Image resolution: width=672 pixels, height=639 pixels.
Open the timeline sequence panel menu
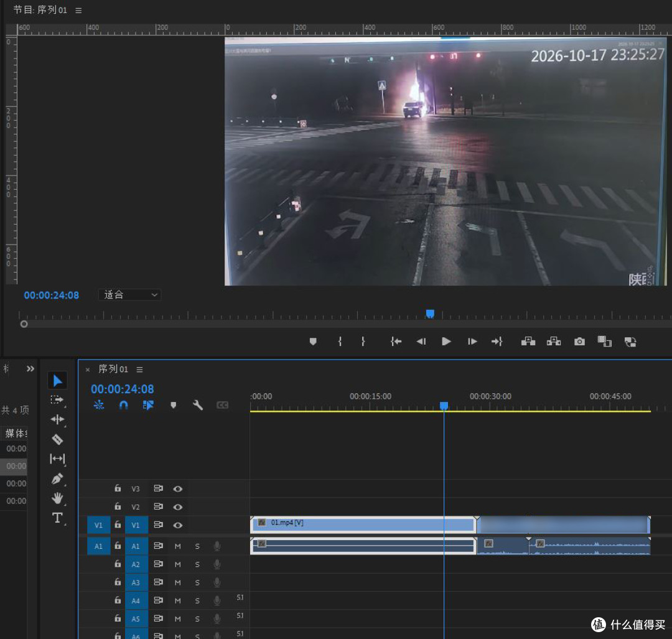click(x=140, y=370)
